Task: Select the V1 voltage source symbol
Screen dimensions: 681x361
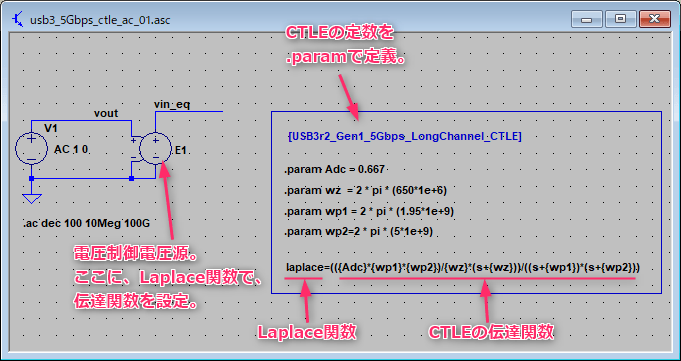Action: 31,149
